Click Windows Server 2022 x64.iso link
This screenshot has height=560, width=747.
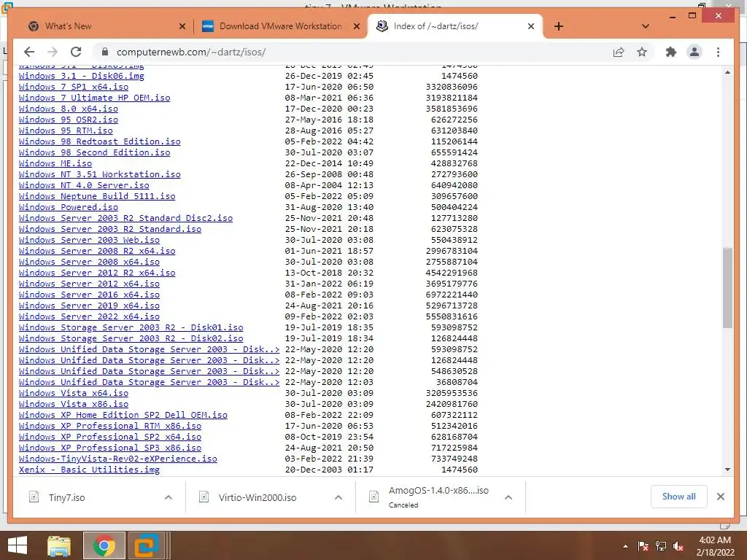point(89,316)
